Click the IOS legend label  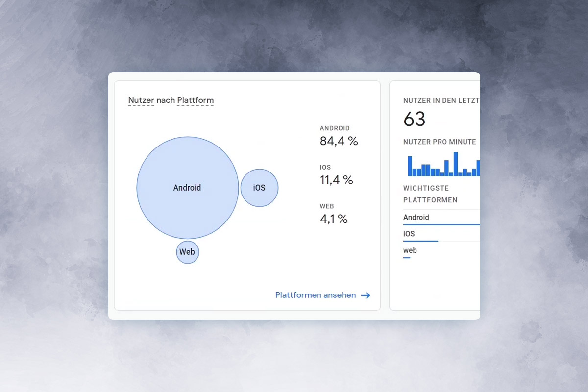(x=325, y=167)
